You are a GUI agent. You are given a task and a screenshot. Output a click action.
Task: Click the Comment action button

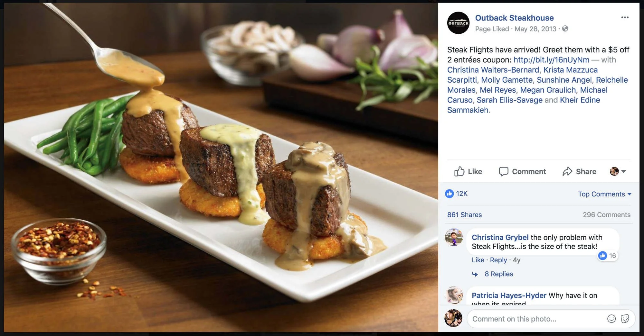click(x=522, y=171)
